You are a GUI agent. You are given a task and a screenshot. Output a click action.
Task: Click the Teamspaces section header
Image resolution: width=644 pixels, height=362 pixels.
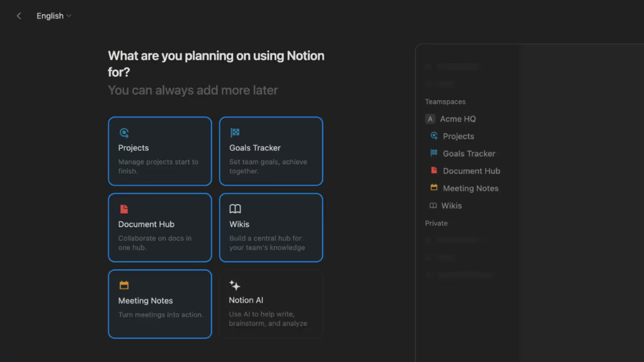445,102
